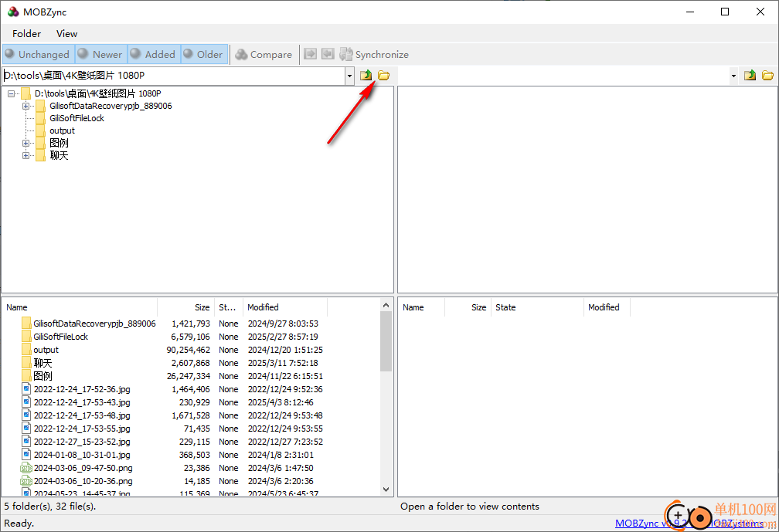
Task: Expand the 聊天 tree node
Action: click(x=26, y=155)
